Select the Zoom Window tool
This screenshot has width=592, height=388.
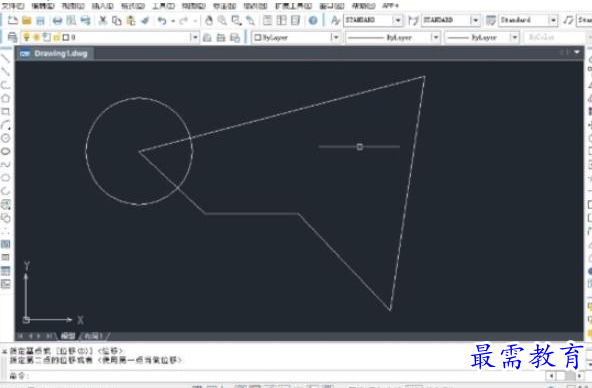(236, 20)
